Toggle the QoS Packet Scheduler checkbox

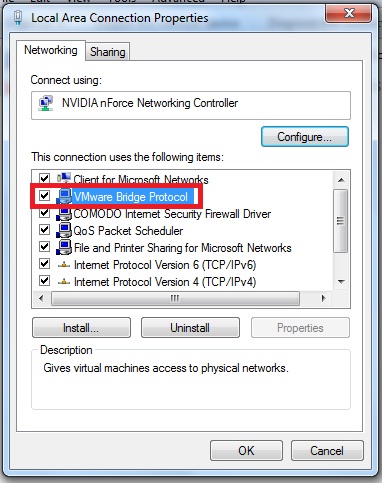(44, 229)
